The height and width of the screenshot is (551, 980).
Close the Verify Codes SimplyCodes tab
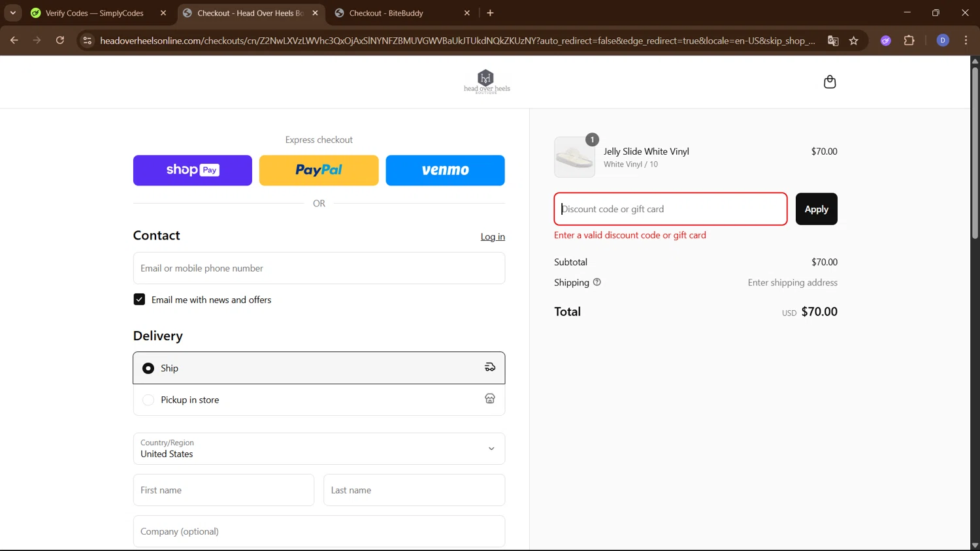(163, 13)
